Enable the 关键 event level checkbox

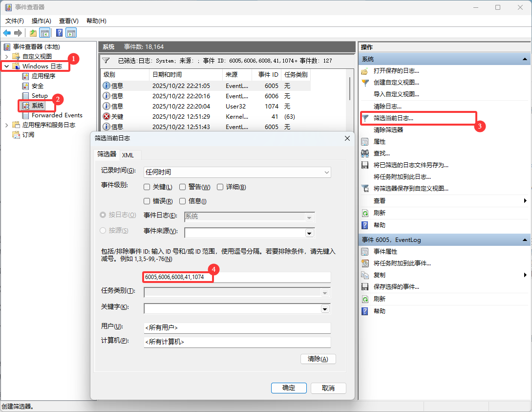(x=147, y=187)
